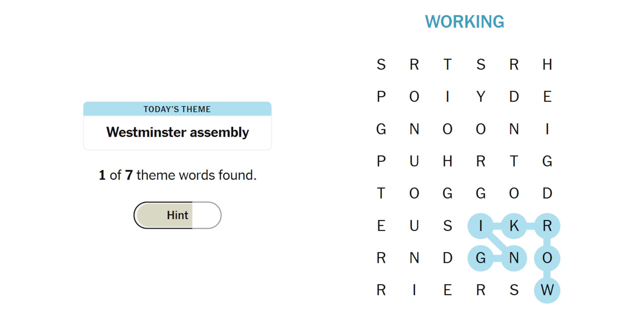The width and height of the screenshot is (644, 322).
Task: Select the highlighted letter W tile
Action: pyautogui.click(x=547, y=290)
